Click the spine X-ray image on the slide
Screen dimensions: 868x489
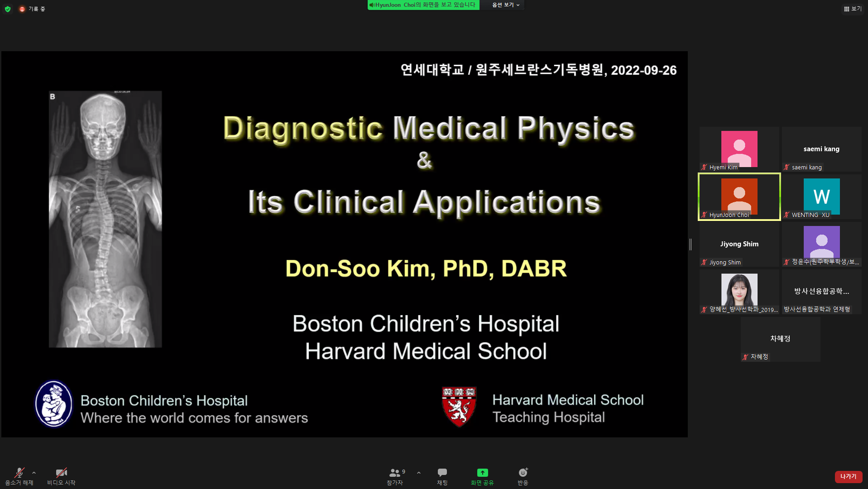pos(106,219)
